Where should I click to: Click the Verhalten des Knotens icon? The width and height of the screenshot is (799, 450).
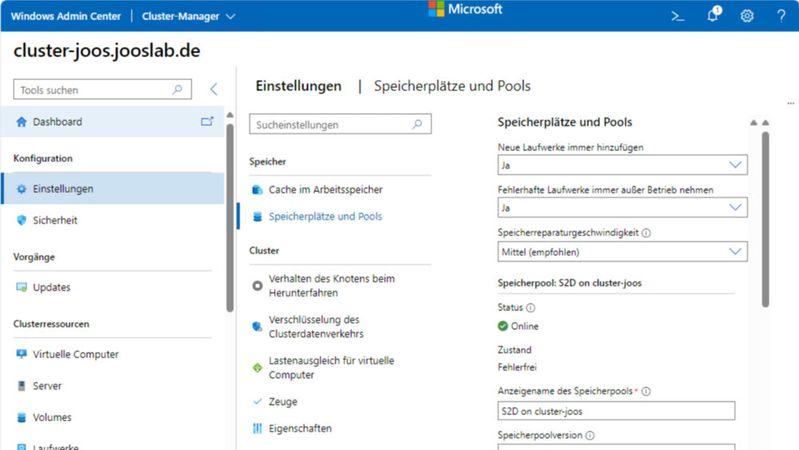point(257,286)
